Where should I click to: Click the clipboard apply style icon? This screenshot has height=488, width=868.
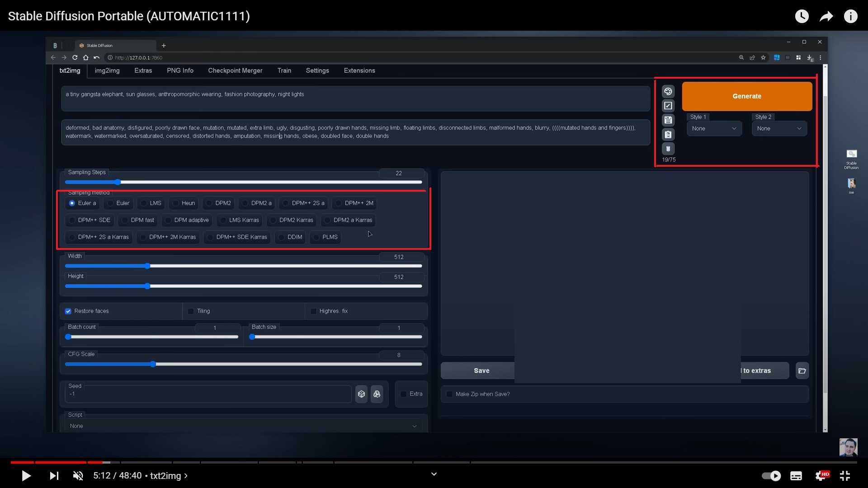[668, 135]
